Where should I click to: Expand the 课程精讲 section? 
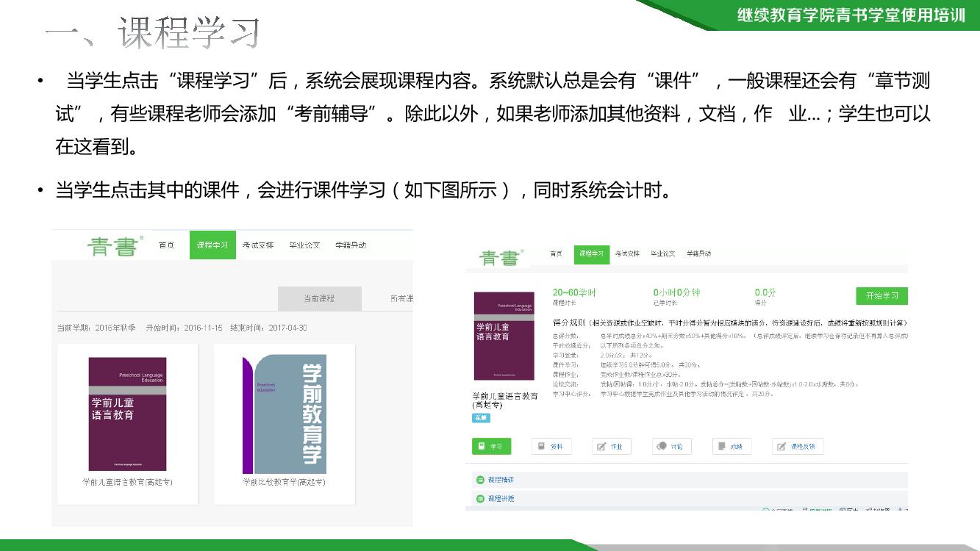coord(501,480)
